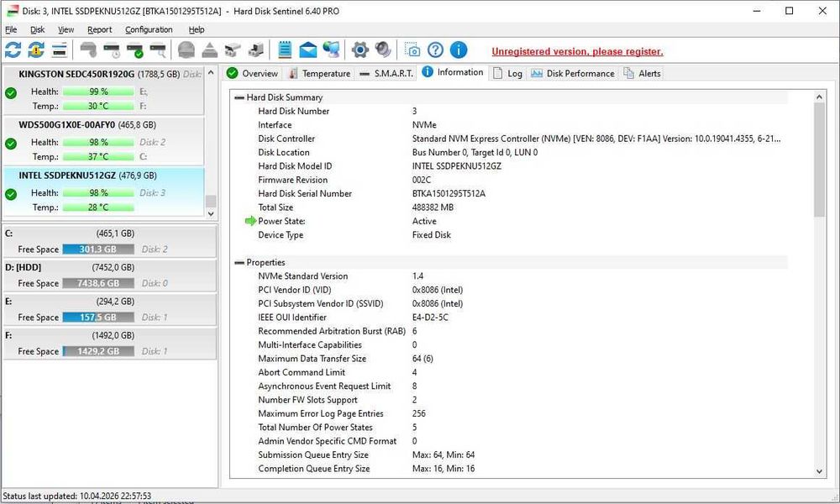
Task: Click F: free space bar 1429,2 GB
Action: tap(98, 351)
